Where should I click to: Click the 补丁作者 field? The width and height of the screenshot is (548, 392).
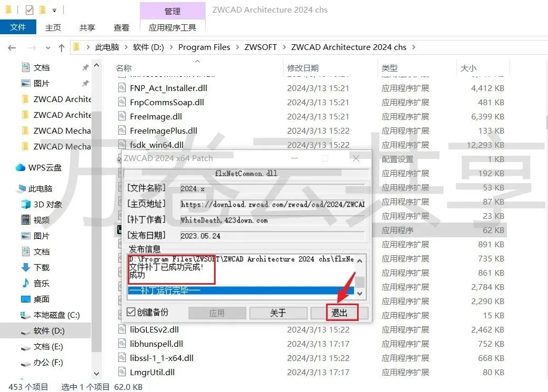pos(272,220)
